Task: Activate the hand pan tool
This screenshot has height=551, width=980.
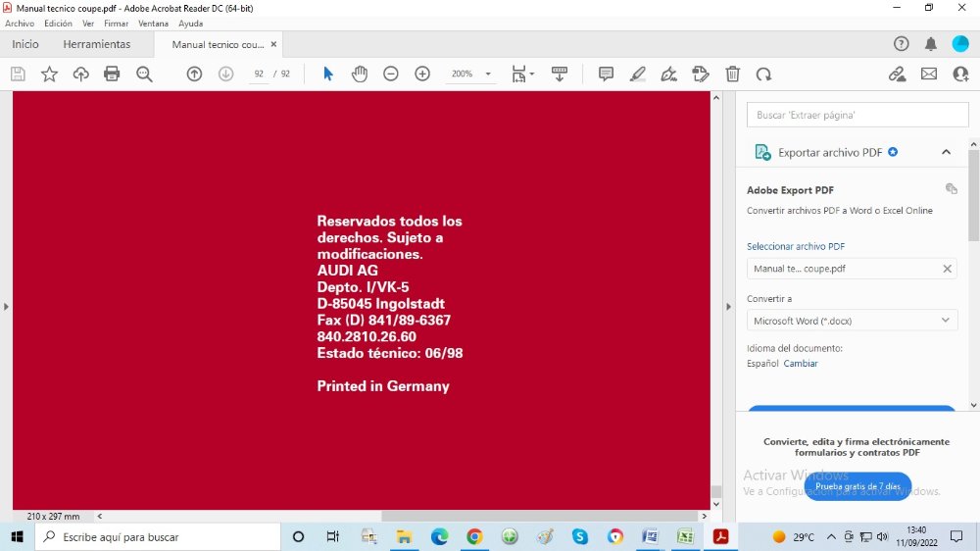Action: (360, 74)
